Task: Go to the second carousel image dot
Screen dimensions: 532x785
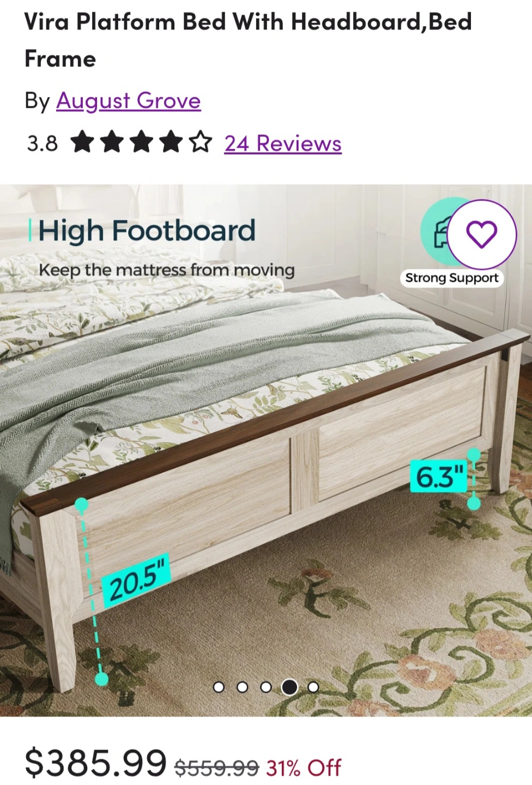Action: 243,687
